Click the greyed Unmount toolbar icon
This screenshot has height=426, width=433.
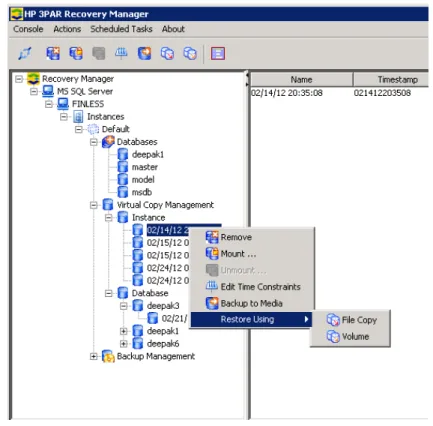click(99, 53)
